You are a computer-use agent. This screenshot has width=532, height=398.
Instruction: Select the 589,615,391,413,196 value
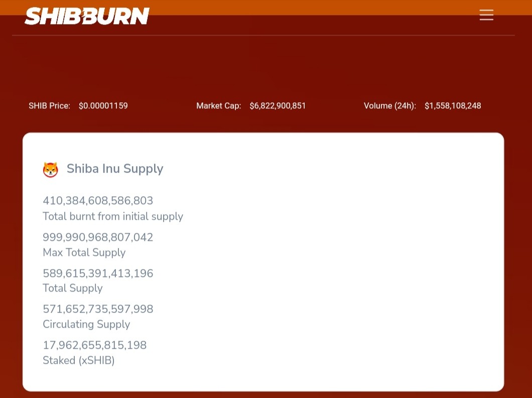[x=98, y=273]
